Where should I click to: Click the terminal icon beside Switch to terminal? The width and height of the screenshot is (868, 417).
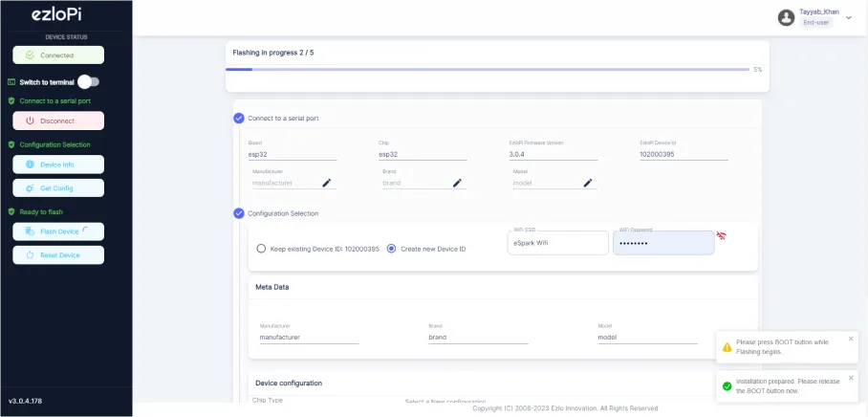[x=11, y=82]
